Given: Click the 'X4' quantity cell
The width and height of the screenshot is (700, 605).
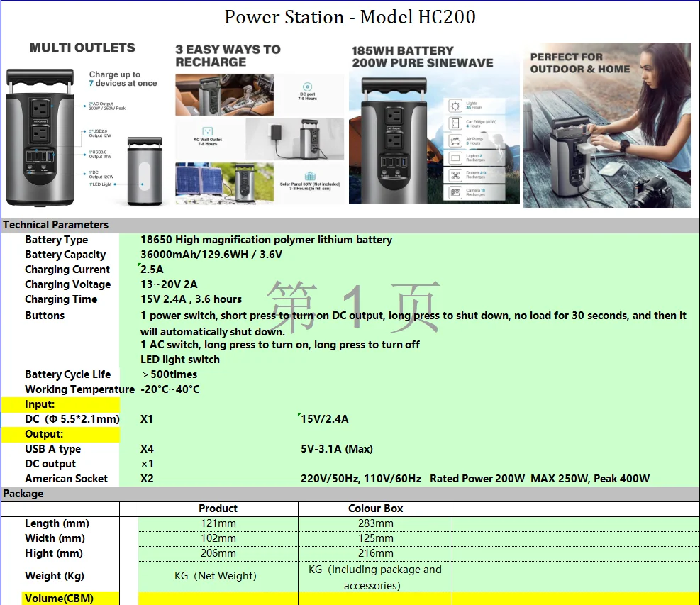Looking at the screenshot, I should pyautogui.click(x=147, y=449).
